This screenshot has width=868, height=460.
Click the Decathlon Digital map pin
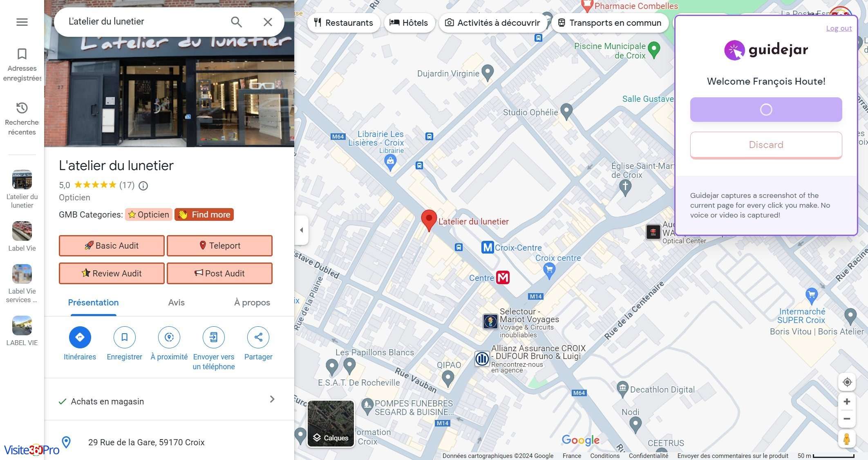pos(622,390)
